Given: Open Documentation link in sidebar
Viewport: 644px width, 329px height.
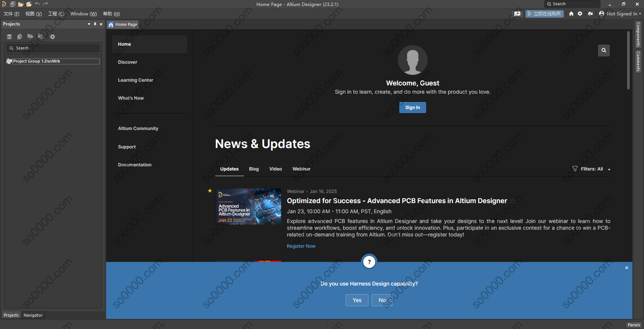Looking at the screenshot, I should click(x=135, y=165).
